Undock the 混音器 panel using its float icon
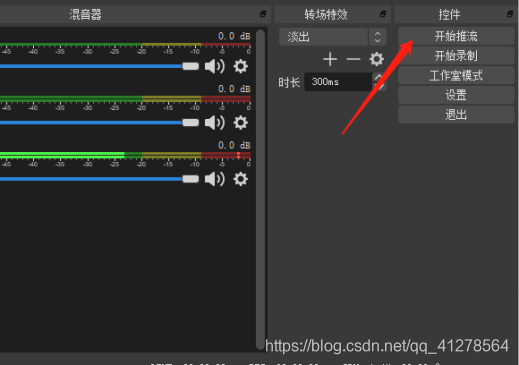The width and height of the screenshot is (519, 365). (263, 14)
